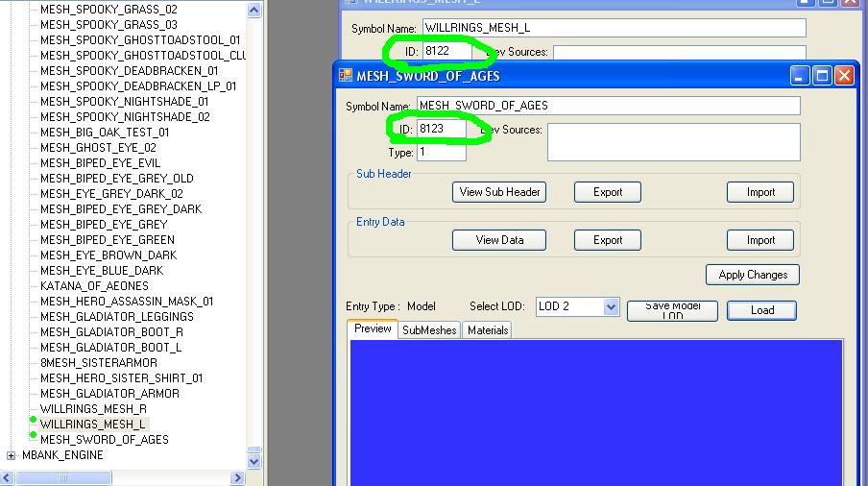Click Export in the Sub Header group
The image size is (868, 486).
point(607,192)
